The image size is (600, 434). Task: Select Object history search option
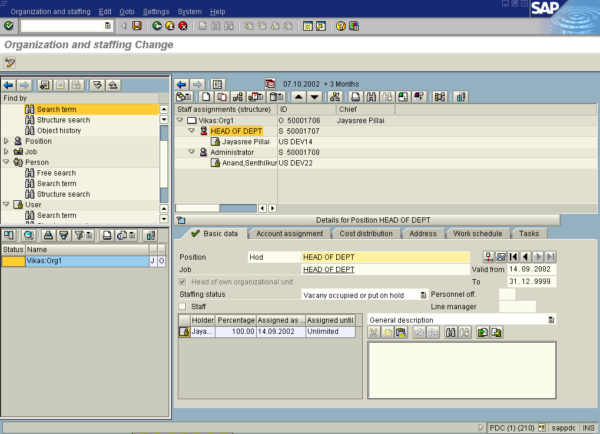point(59,131)
